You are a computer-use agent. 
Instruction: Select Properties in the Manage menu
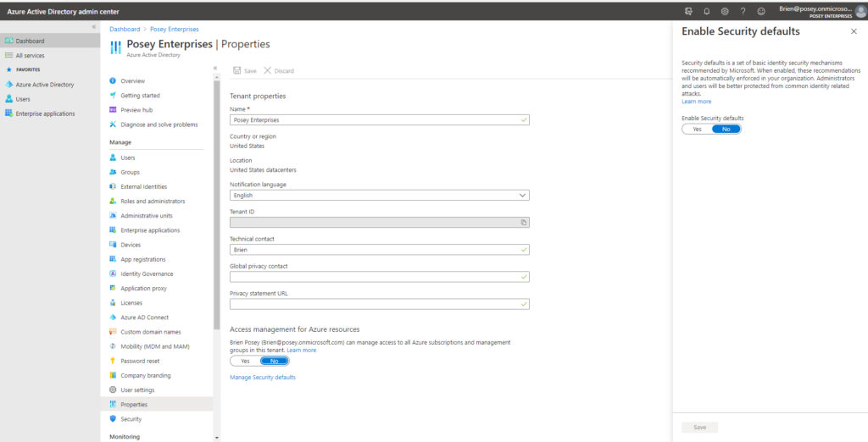[157, 405]
